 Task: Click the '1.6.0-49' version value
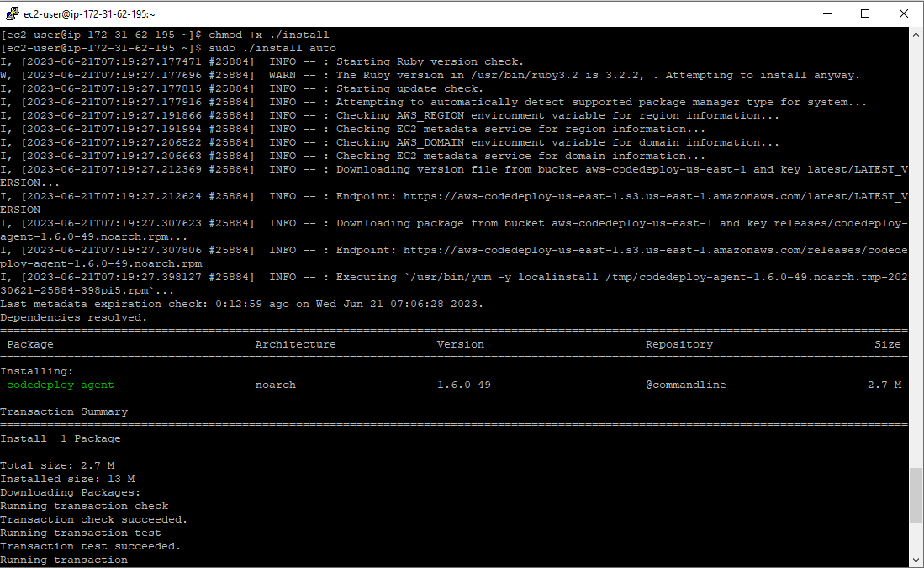click(464, 385)
